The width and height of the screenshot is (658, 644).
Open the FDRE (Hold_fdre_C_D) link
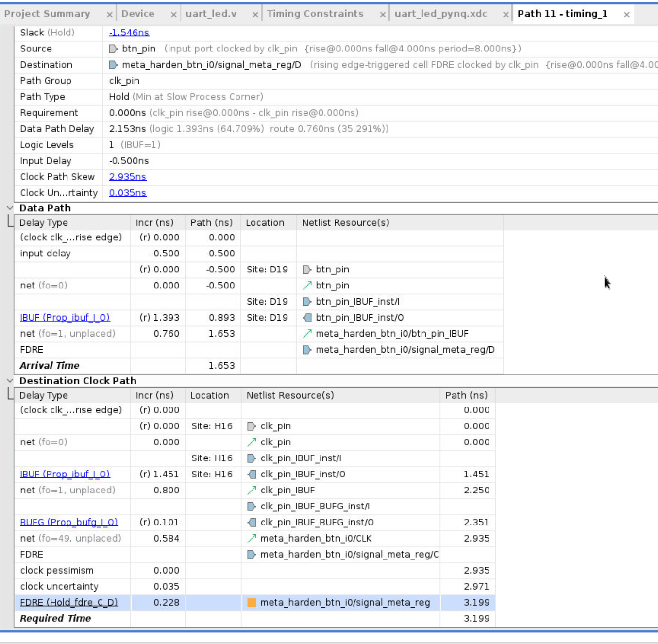tap(69, 602)
